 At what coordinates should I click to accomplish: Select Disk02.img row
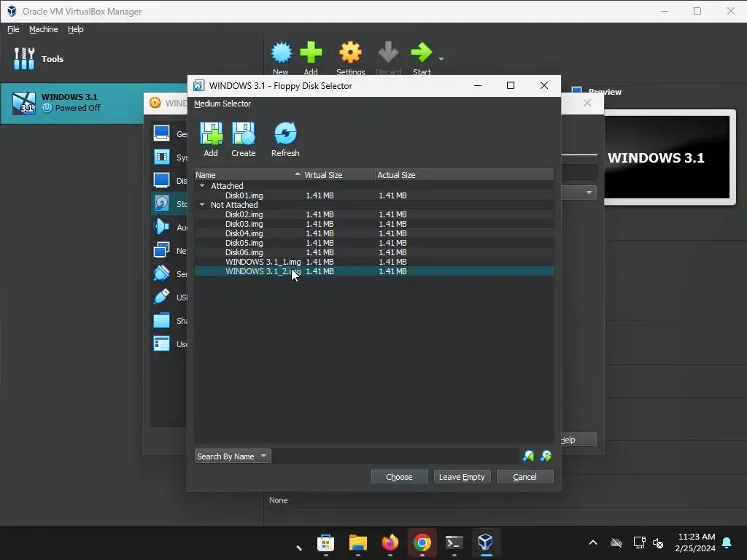click(374, 214)
